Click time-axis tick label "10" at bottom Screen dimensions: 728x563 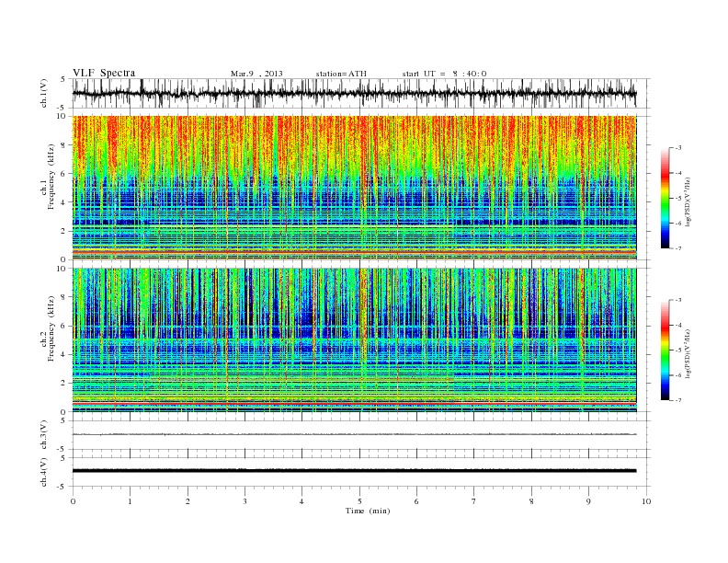pyautogui.click(x=646, y=501)
